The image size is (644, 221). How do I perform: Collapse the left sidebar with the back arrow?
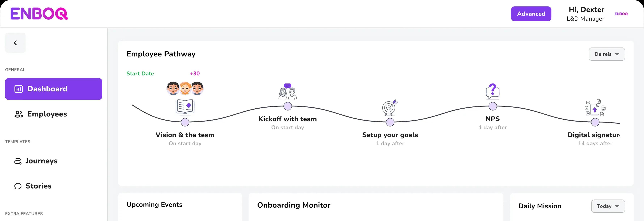(15, 43)
